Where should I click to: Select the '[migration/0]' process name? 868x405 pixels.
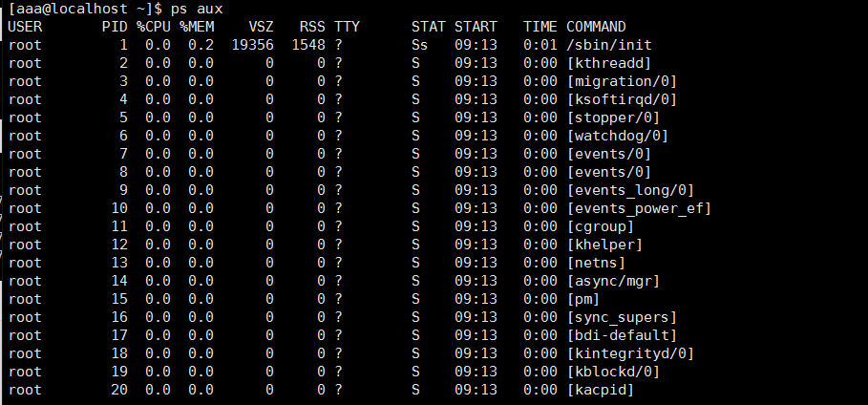pyautogui.click(x=622, y=81)
